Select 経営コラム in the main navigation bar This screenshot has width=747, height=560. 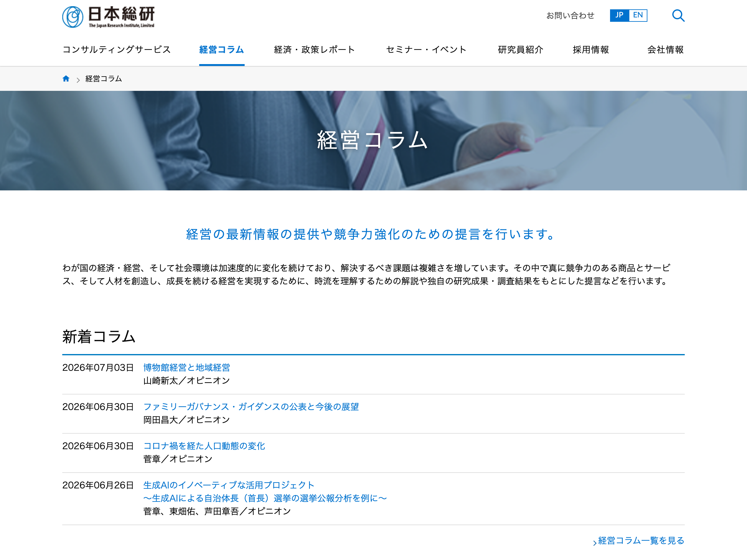(x=222, y=49)
